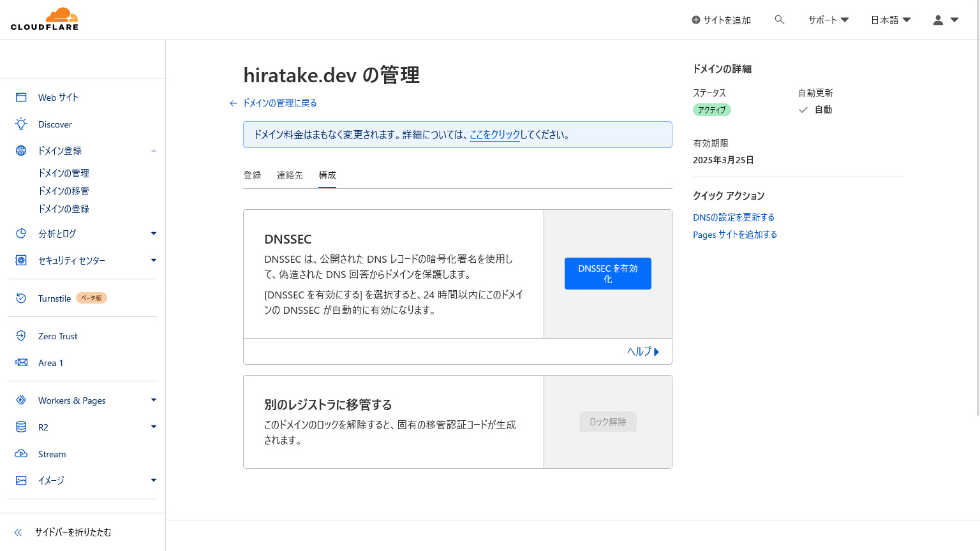This screenshot has height=551, width=980.
Task: Select the 構成 tab
Action: click(x=327, y=175)
